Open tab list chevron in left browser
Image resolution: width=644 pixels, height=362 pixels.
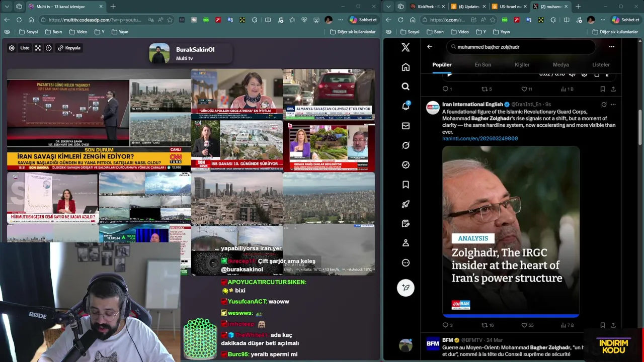[7, 7]
